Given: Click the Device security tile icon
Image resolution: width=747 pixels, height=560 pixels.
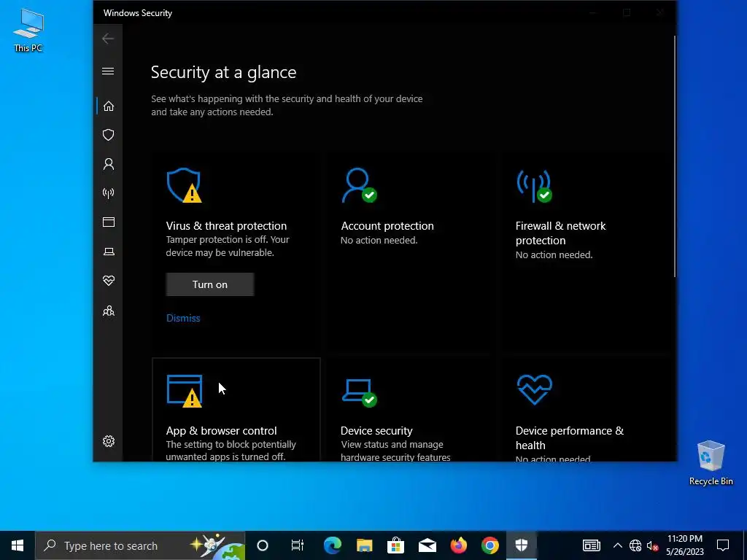Looking at the screenshot, I should (x=359, y=393).
